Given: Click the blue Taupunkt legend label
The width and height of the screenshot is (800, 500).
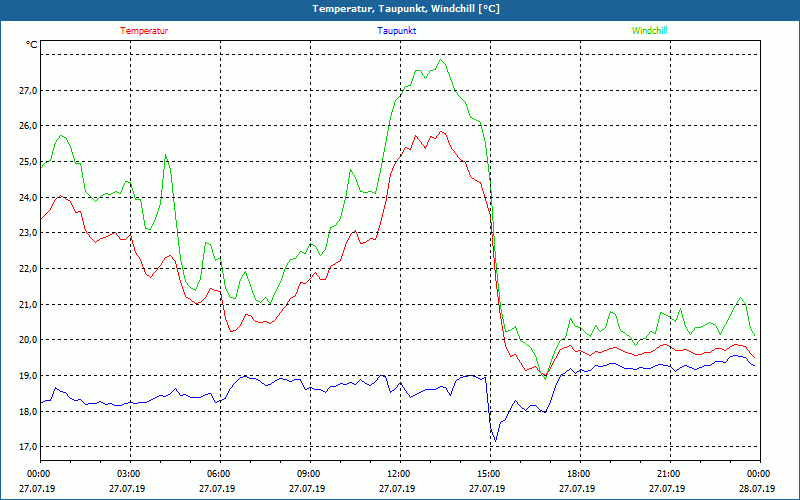Looking at the screenshot, I should [x=396, y=31].
